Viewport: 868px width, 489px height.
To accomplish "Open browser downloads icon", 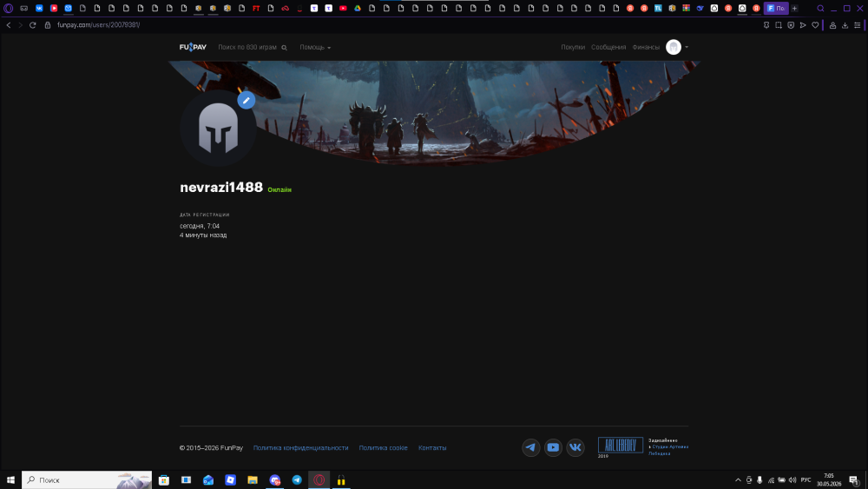I will 845,25.
